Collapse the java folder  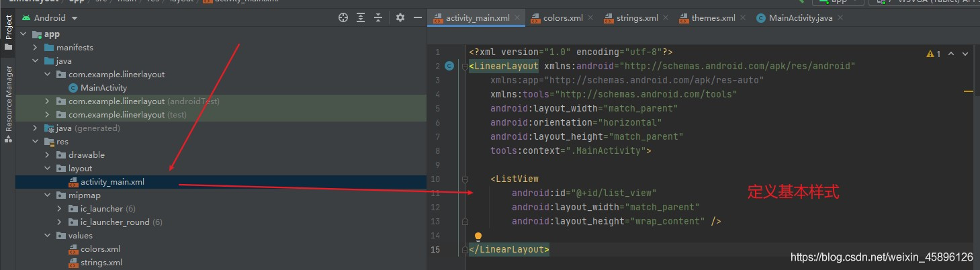coord(36,61)
